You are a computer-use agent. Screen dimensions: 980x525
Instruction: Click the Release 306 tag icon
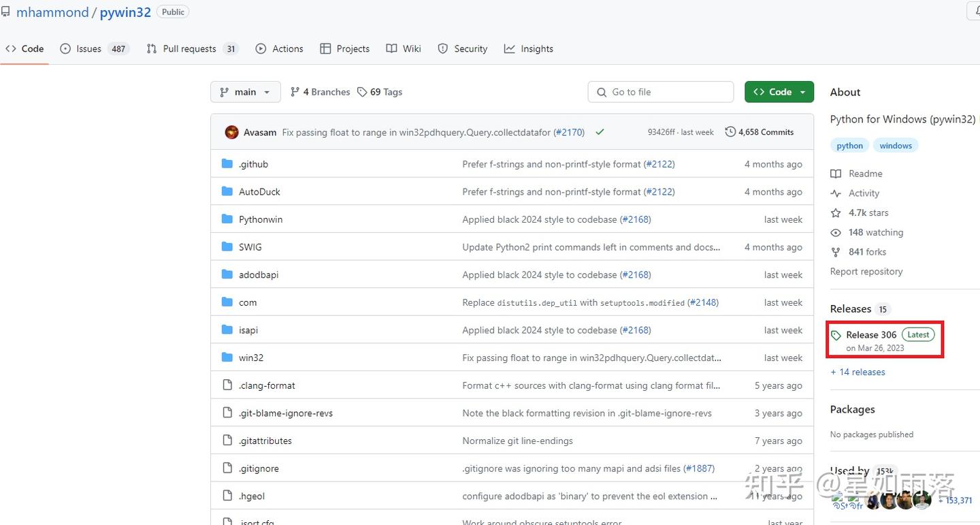[x=836, y=335]
